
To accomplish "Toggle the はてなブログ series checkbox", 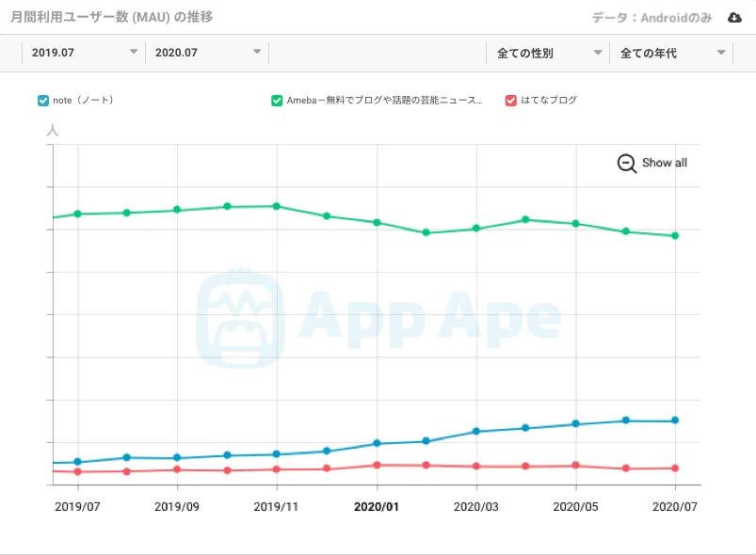I will [x=510, y=101].
